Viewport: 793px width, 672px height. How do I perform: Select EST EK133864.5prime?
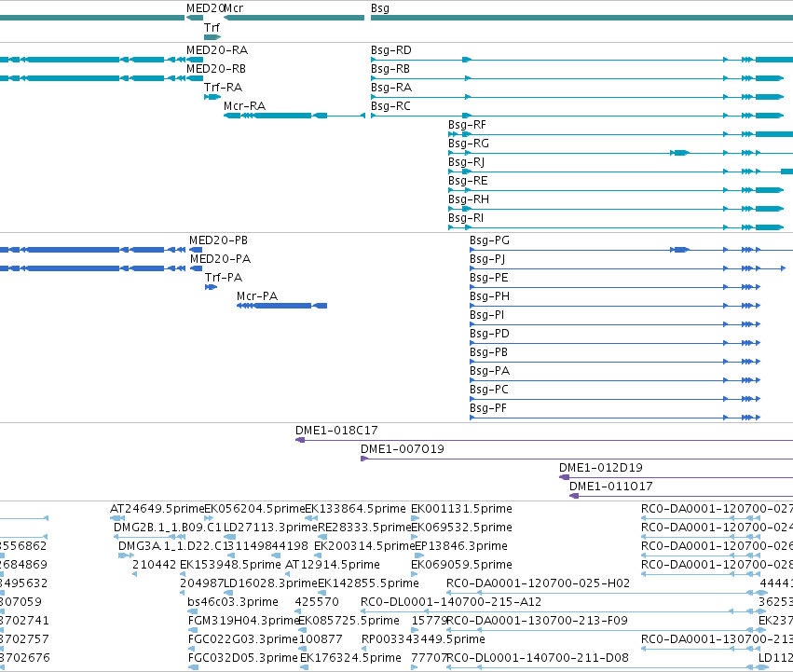point(356,509)
